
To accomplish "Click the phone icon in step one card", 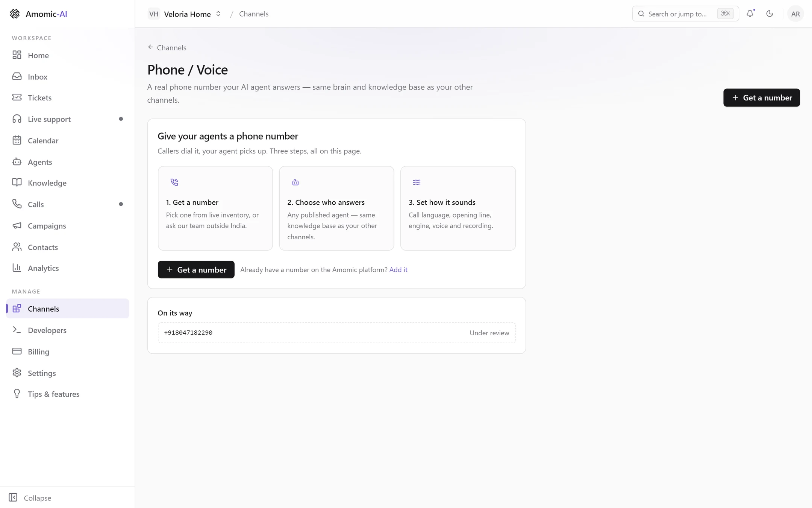I will click(x=174, y=182).
